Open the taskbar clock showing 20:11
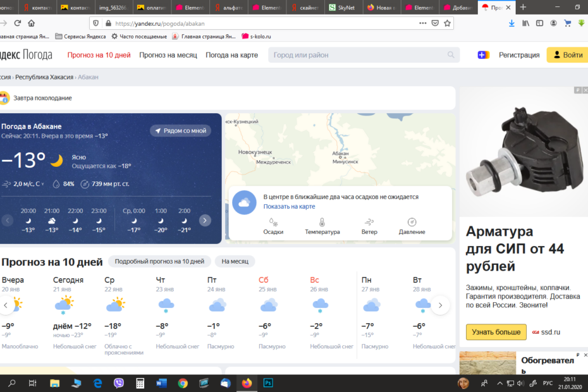588x392 pixels. 570,383
